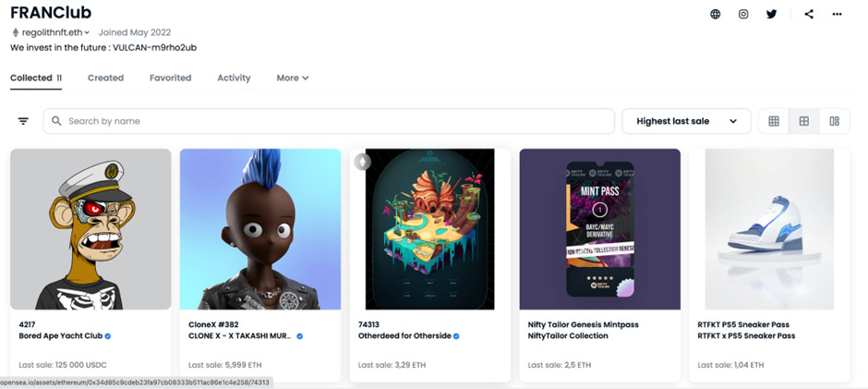
Task: Open the Twitter profile icon
Action: pyautogui.click(x=771, y=15)
